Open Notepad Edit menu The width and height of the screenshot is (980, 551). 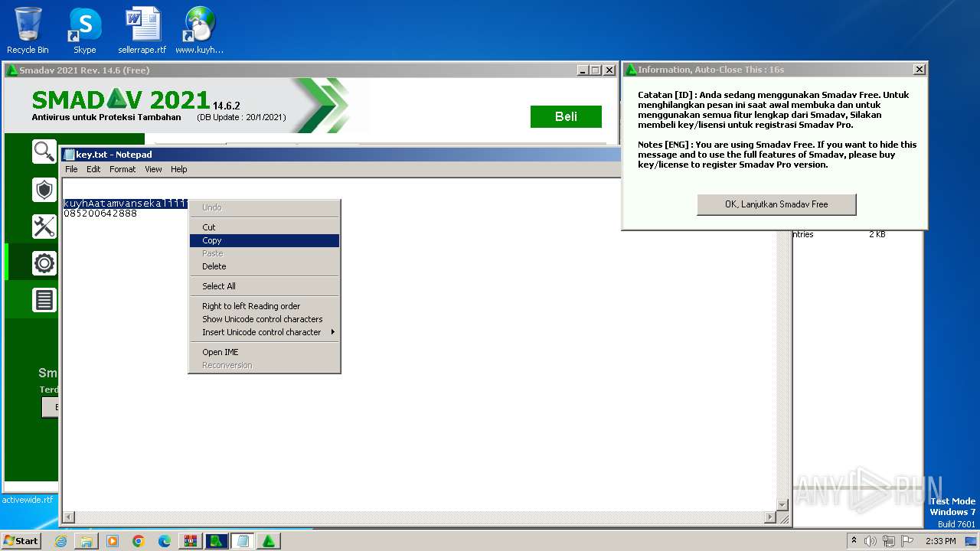pos(93,169)
